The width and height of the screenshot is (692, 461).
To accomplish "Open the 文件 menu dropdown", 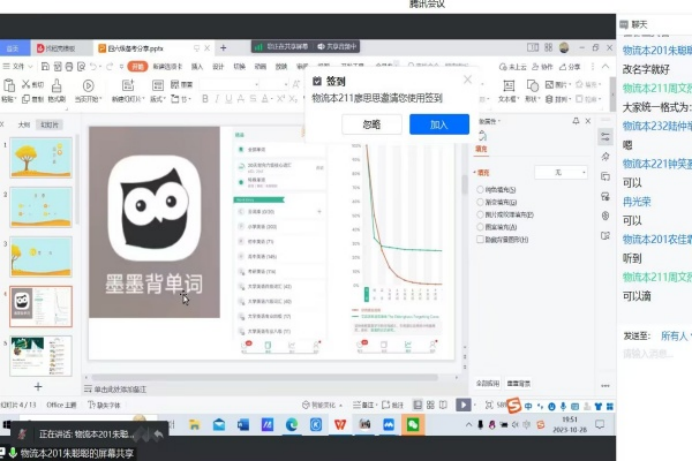I will point(16,66).
